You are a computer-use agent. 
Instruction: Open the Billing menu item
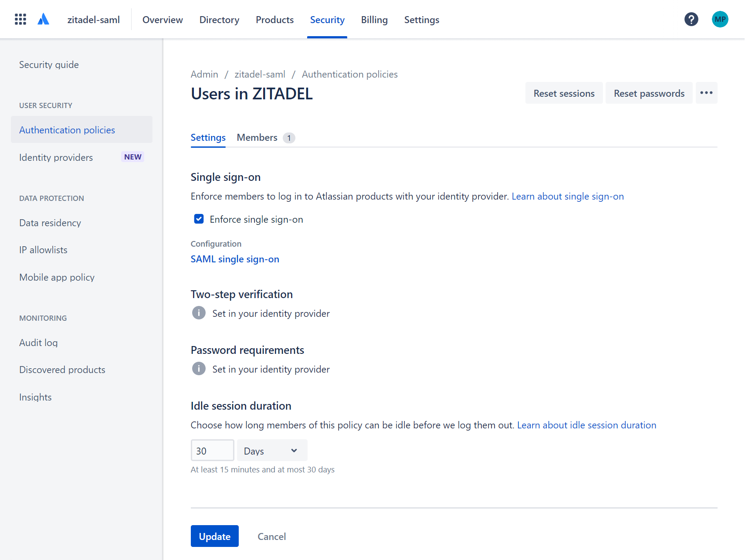pyautogui.click(x=374, y=20)
